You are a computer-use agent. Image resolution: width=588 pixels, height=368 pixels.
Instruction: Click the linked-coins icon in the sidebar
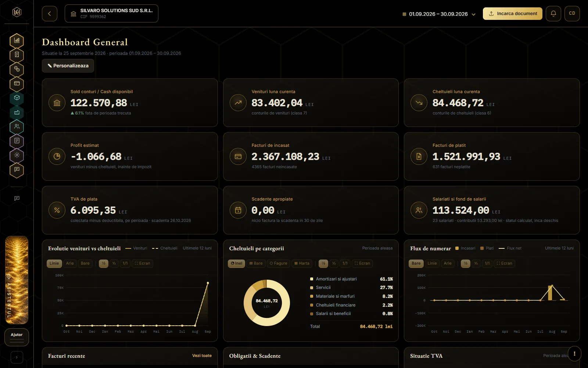click(x=17, y=69)
